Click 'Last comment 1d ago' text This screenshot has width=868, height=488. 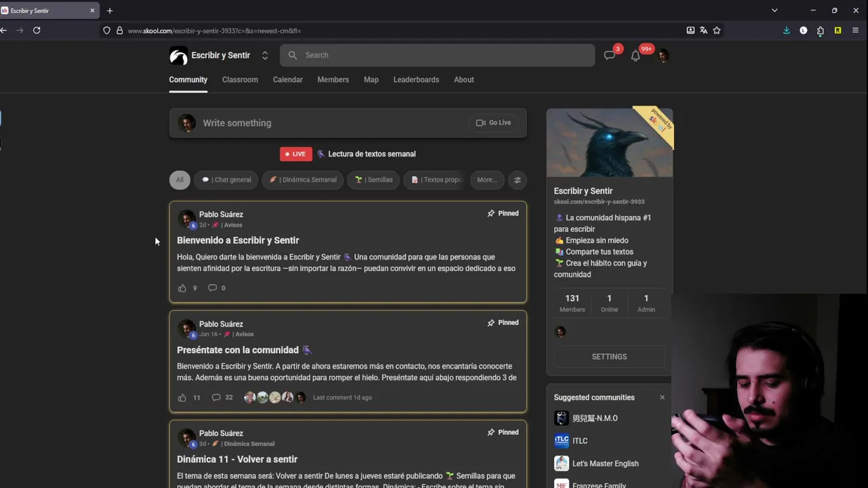coord(342,398)
